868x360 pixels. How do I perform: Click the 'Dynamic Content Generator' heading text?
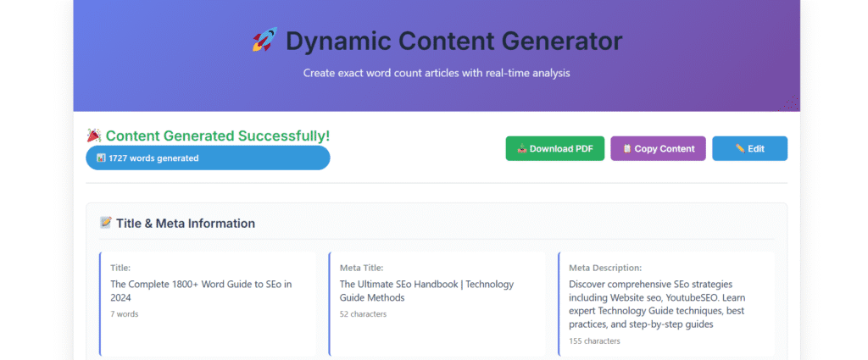tap(453, 40)
